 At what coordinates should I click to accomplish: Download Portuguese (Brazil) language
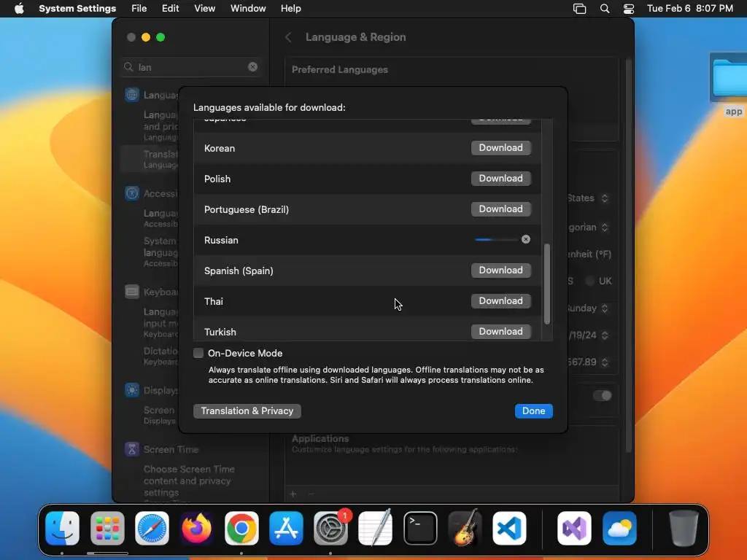tap(500, 209)
